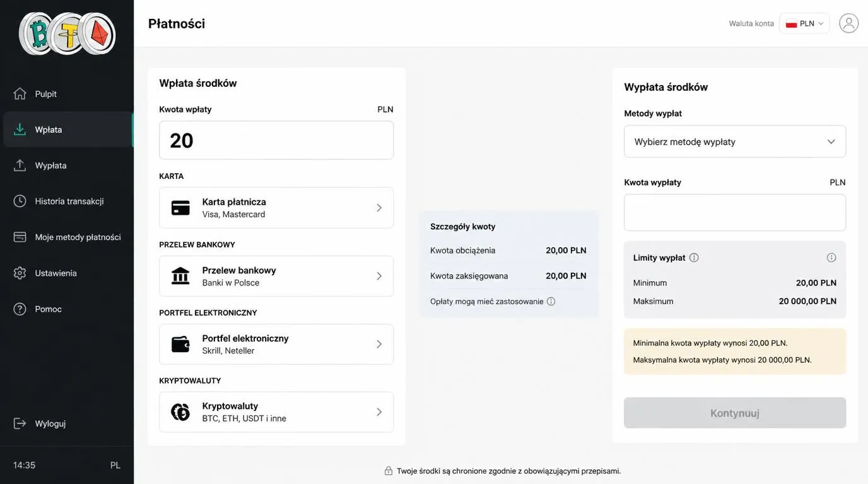Select Wpłata in sidebar menu

tap(67, 130)
